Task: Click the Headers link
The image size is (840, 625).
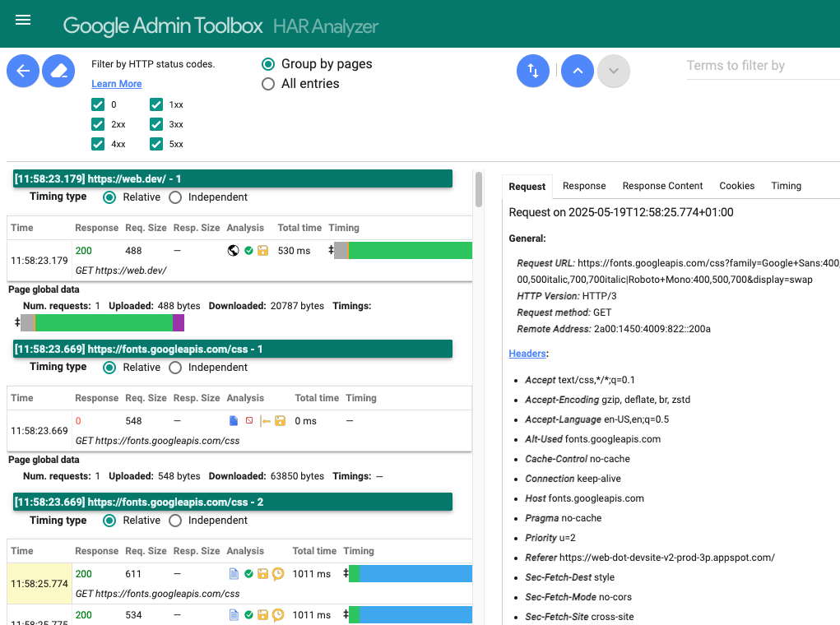Action: [527, 354]
